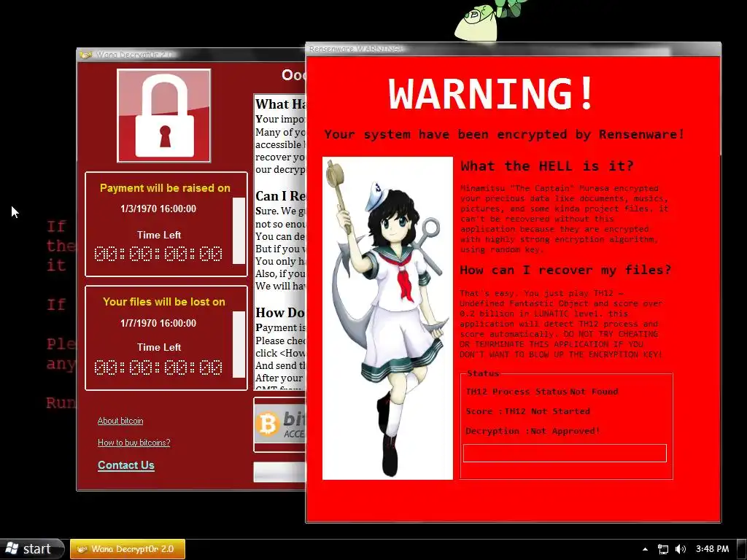Click the date 1/3/1970 16:00:00
747x560 pixels.
coord(158,209)
